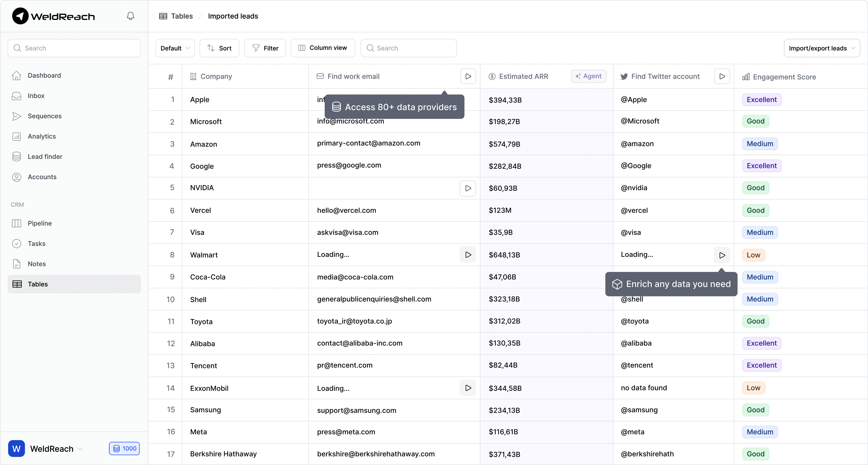Click the Low tag in ExxonMobil row

tap(753, 388)
